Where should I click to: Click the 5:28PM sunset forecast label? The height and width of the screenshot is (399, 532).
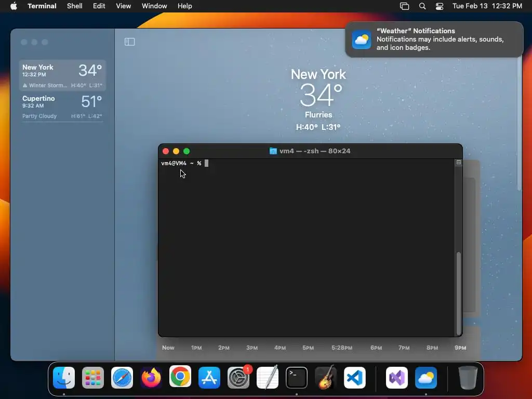tap(342, 348)
